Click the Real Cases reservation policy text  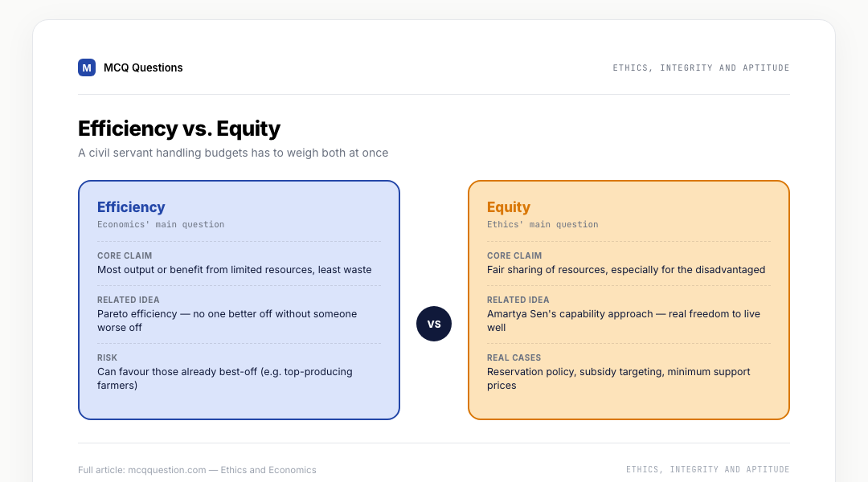click(618, 378)
